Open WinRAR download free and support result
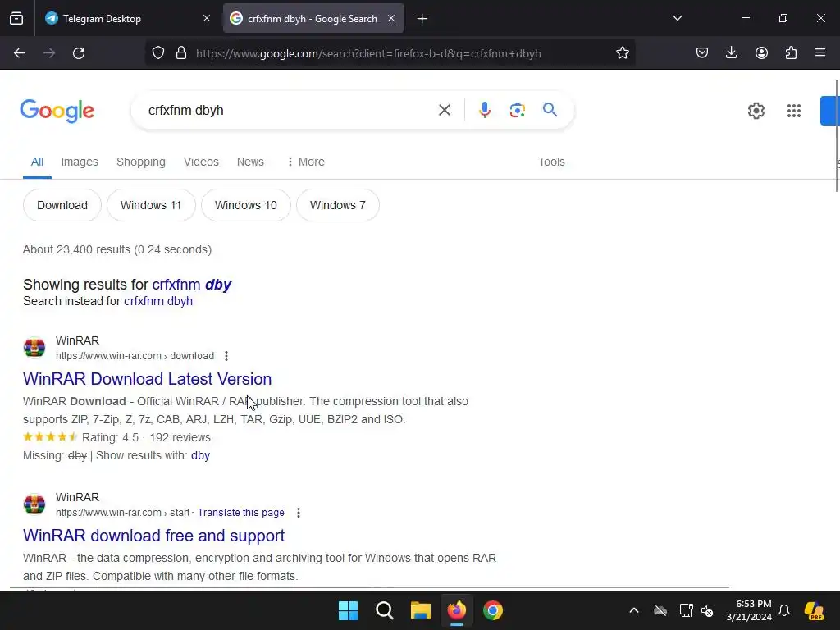 (x=153, y=536)
